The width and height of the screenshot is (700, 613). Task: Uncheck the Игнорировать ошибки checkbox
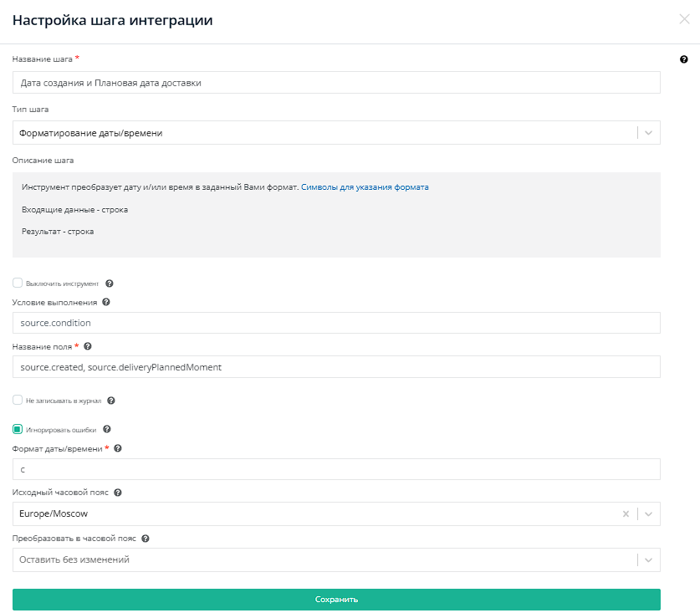pos(18,429)
